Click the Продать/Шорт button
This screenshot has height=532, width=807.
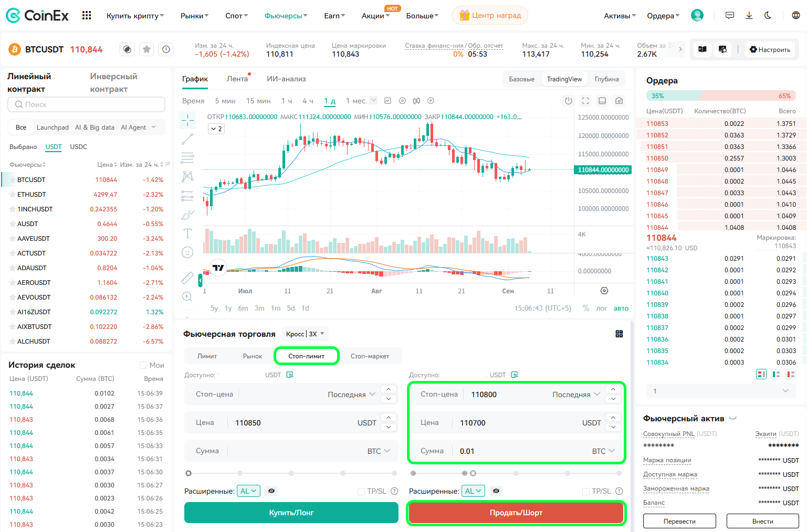[516, 513]
